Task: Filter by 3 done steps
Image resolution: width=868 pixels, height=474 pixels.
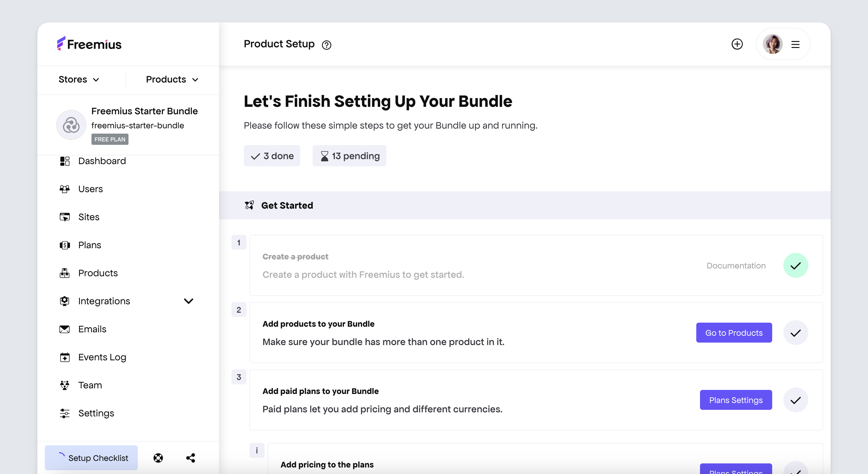Action: pyautogui.click(x=272, y=156)
